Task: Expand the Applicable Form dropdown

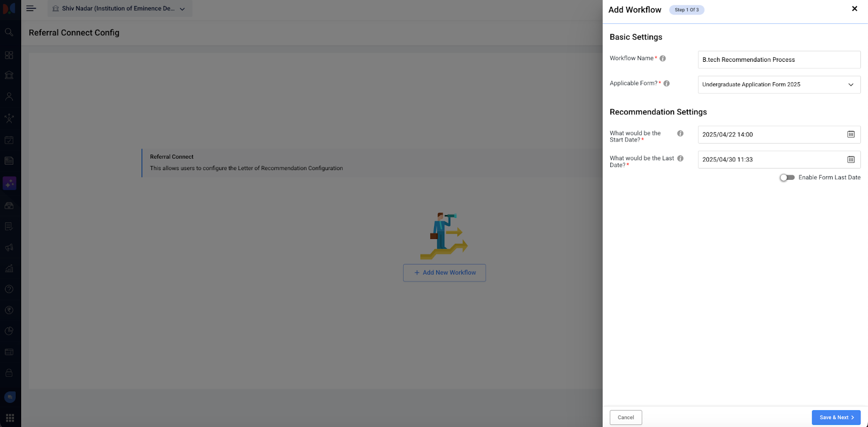Action: pyautogui.click(x=779, y=85)
